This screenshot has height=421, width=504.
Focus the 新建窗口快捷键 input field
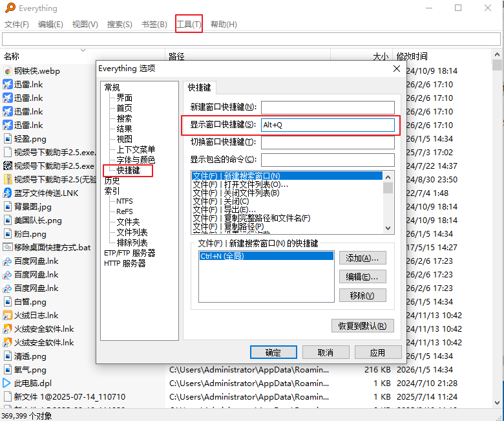pyautogui.click(x=328, y=108)
